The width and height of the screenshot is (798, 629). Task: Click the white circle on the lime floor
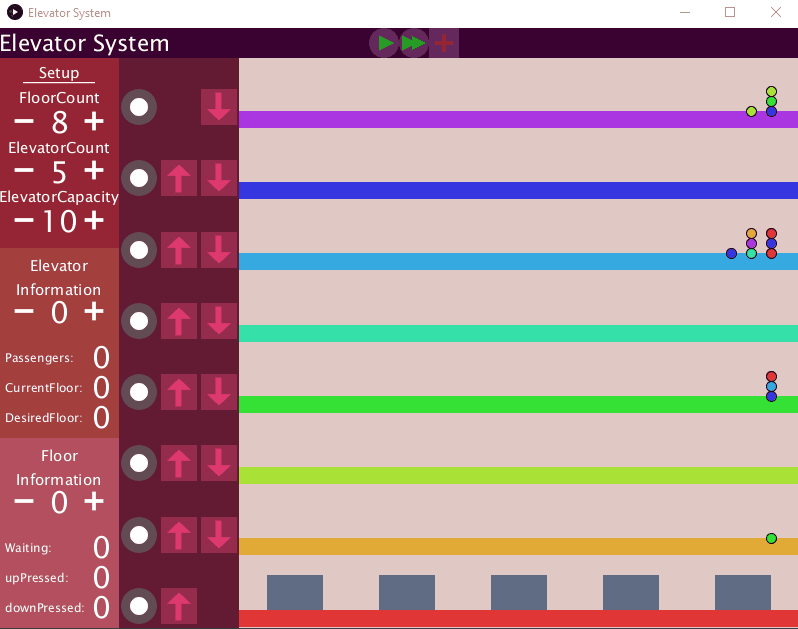click(x=139, y=463)
